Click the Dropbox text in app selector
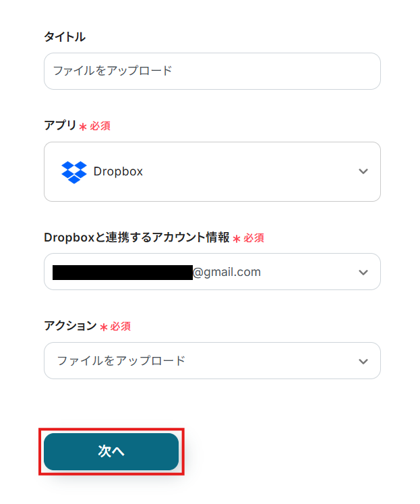Screen dimensions: 420x504 pos(118,171)
